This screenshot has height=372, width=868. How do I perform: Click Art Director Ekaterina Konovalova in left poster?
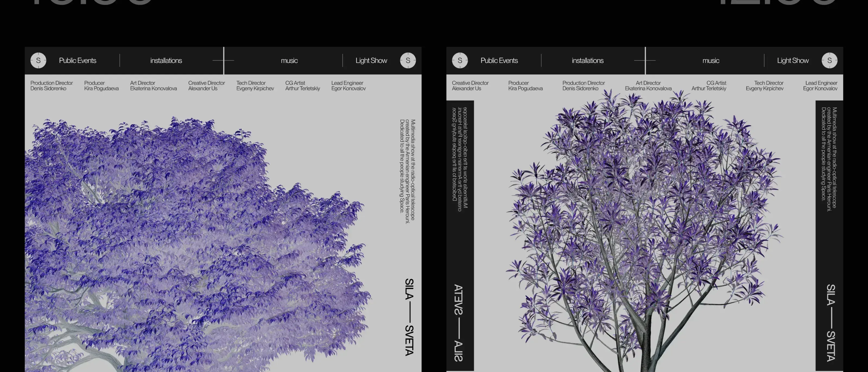[153, 85]
